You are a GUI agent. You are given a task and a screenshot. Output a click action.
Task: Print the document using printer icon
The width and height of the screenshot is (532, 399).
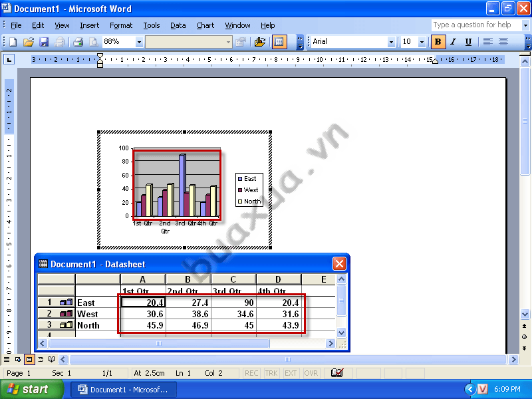[78, 42]
